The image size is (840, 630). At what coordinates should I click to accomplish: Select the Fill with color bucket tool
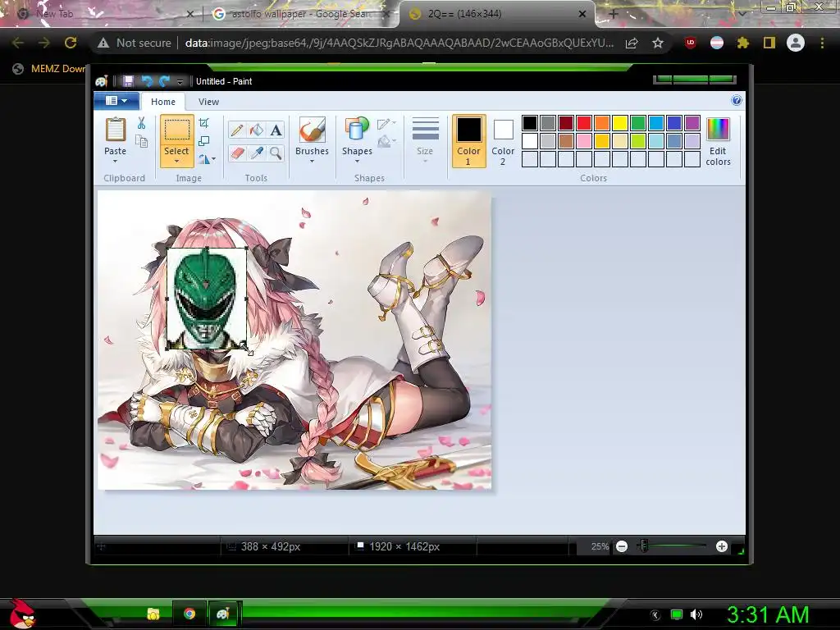coord(257,130)
